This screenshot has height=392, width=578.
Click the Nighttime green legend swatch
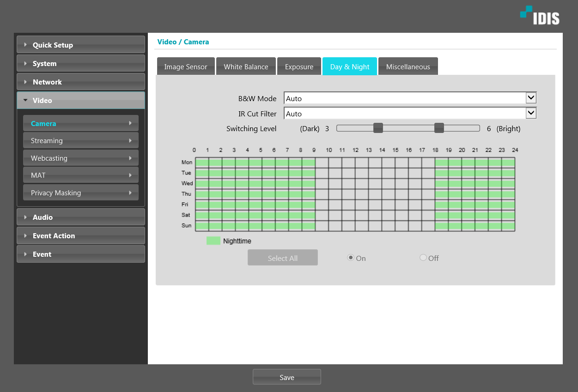pyautogui.click(x=213, y=241)
